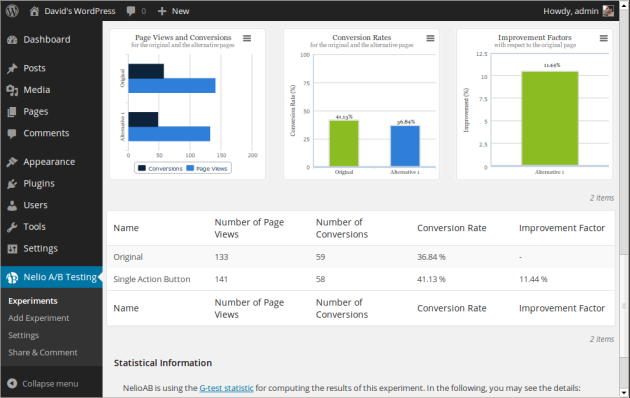Click the 41.13 % conversion rate cell
This screenshot has height=398, width=630.
tap(431, 279)
